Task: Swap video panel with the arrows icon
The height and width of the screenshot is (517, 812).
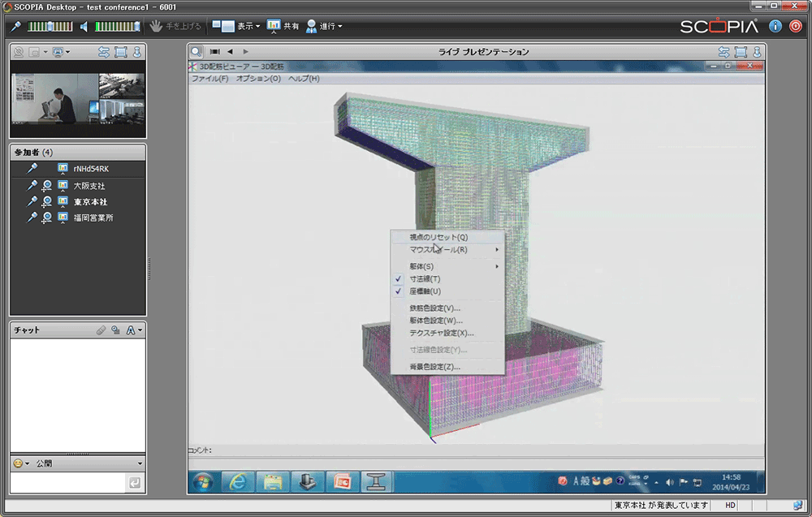Action: tap(104, 52)
